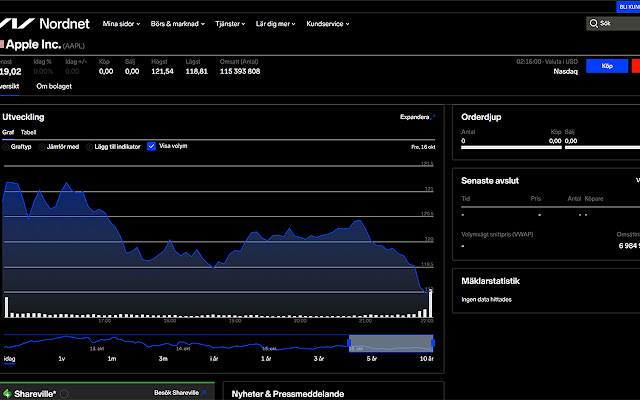This screenshot has height=400, width=640.
Task: Toggle the Visa volym checkbox
Action: point(152,146)
